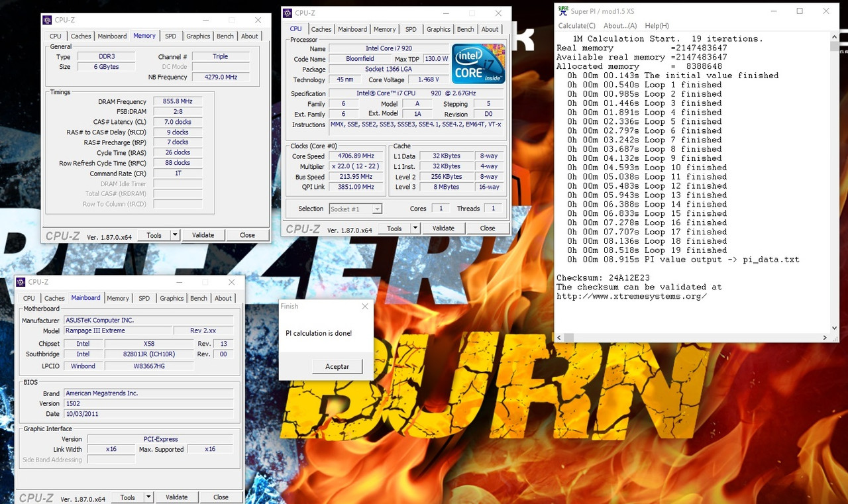Open Bench tab in Mainboard window

199,299
